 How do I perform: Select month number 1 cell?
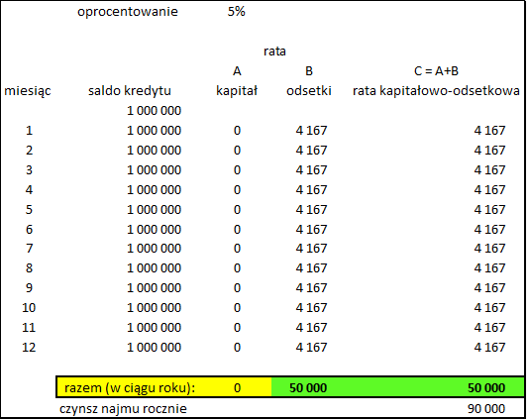tap(30, 131)
